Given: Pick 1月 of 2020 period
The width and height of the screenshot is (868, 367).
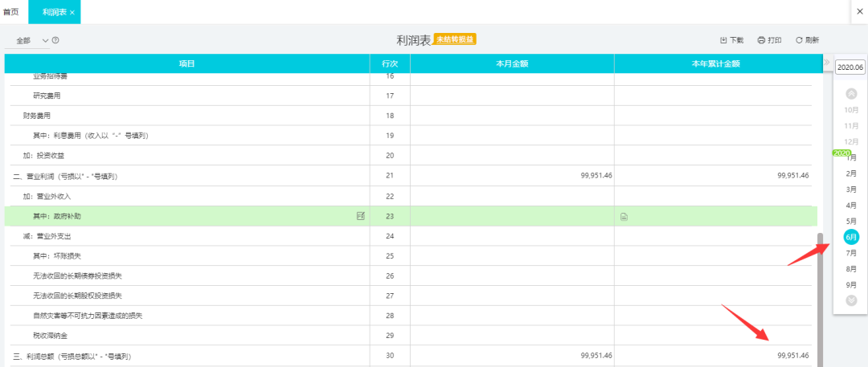Looking at the screenshot, I should (851, 158).
